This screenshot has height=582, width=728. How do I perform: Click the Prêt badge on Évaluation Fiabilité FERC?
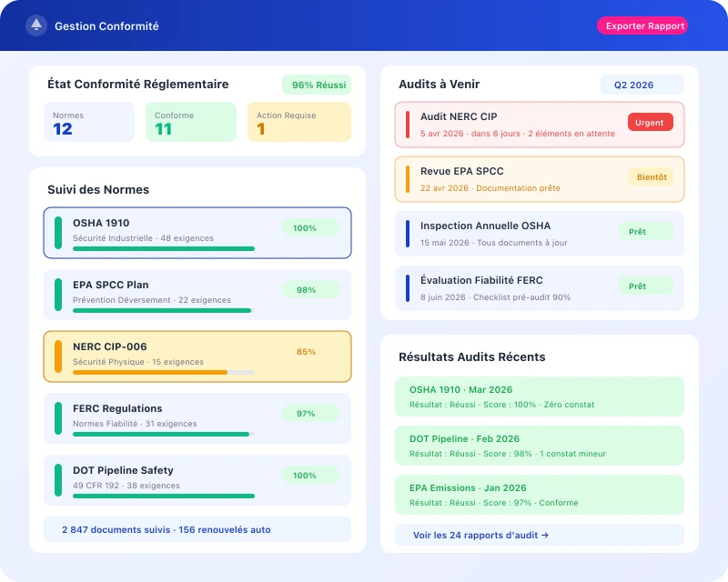[x=646, y=286]
